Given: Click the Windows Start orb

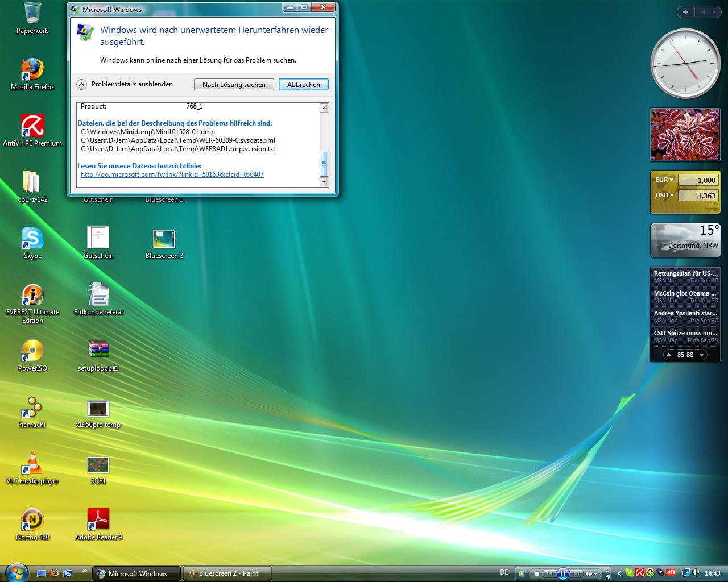Looking at the screenshot, I should point(15,573).
